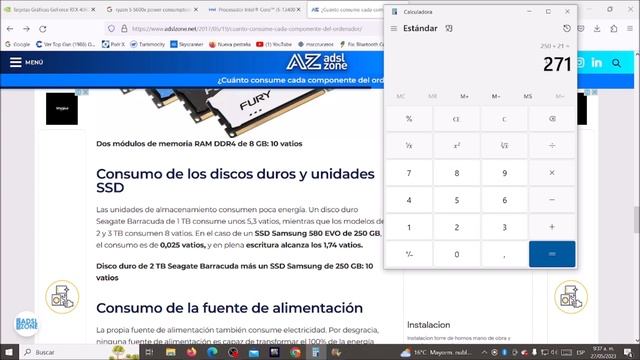Click digit 3 on calculator
This screenshot has width=640, height=360.
[504, 227]
